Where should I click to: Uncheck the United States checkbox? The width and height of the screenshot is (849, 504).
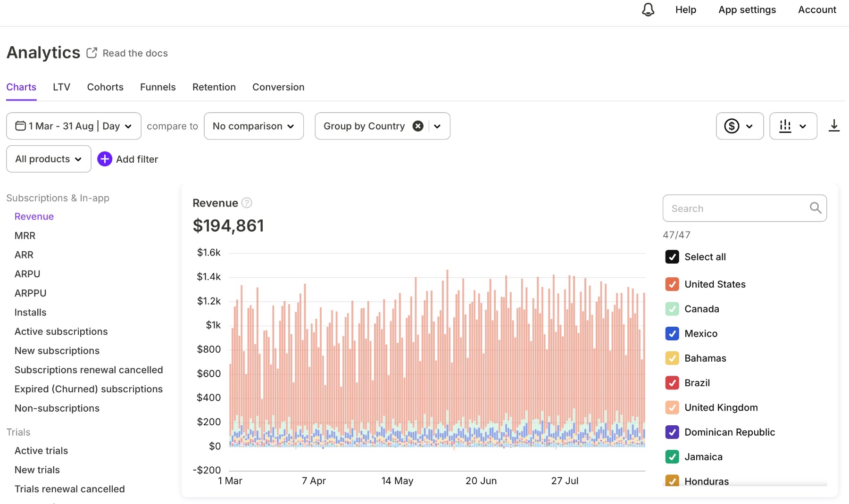(672, 284)
